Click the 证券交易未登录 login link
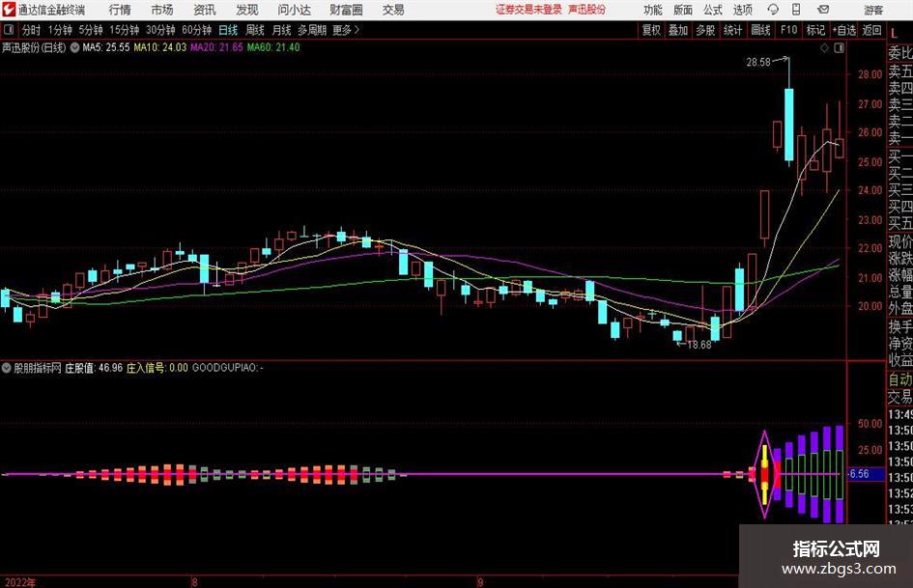The height and width of the screenshot is (588, 913). pyautogui.click(x=528, y=10)
